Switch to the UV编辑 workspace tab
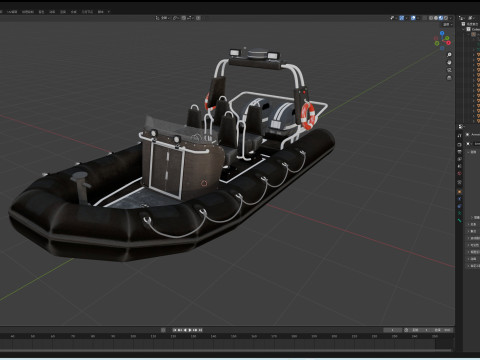Screen dimensions: 480x360 click(x=12, y=12)
